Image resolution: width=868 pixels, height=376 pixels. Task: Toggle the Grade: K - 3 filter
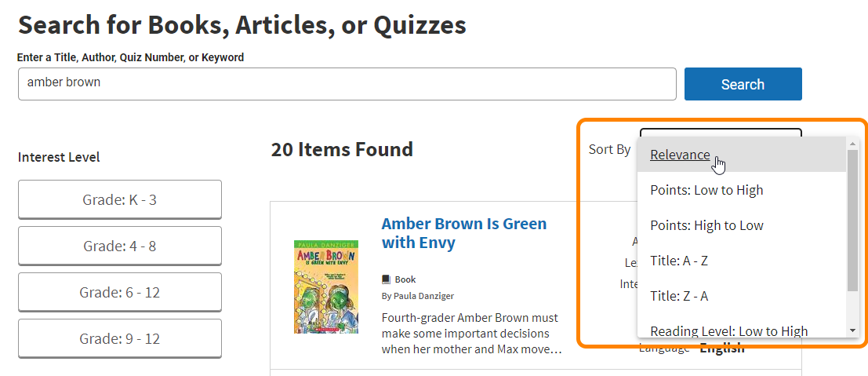(x=119, y=199)
